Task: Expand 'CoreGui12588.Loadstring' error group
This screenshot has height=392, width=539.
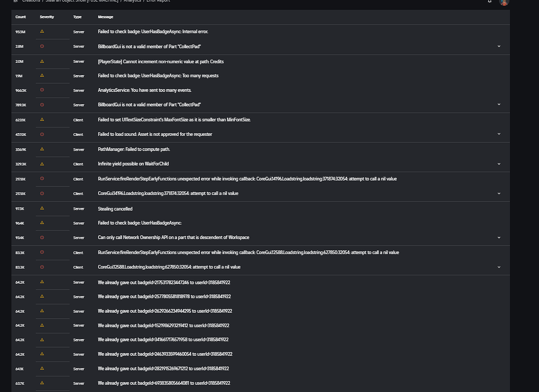Action: [499, 267]
